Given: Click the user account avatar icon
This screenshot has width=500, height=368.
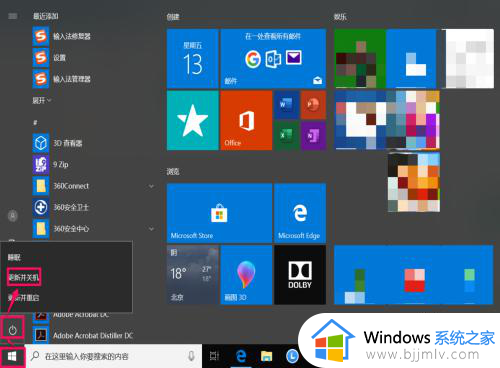Looking at the screenshot, I should 13,216.
